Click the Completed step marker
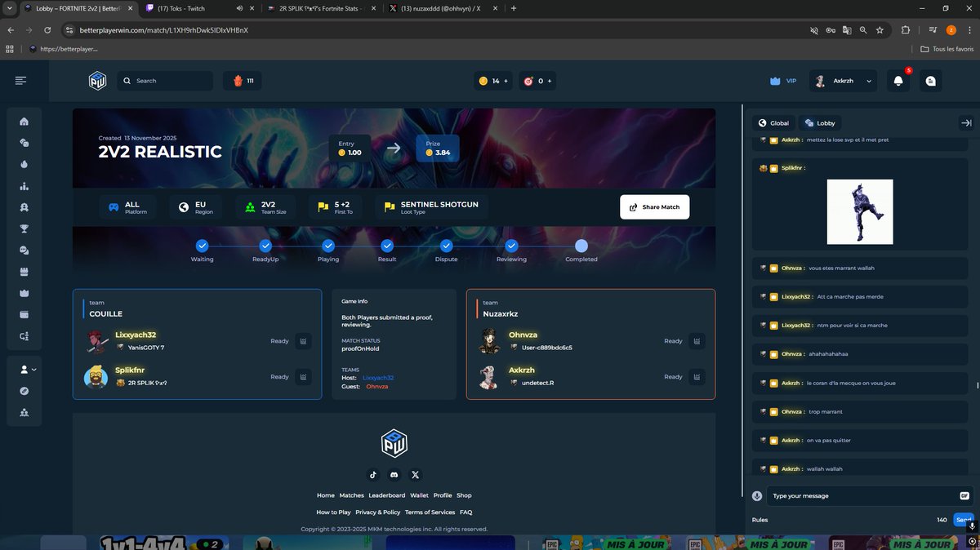This screenshot has height=550, width=980. pos(581,245)
